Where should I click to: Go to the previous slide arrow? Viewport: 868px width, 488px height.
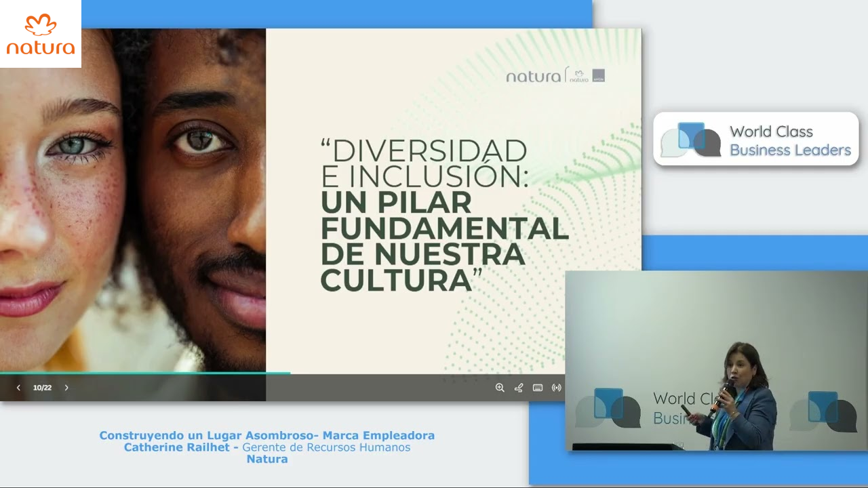coord(18,388)
